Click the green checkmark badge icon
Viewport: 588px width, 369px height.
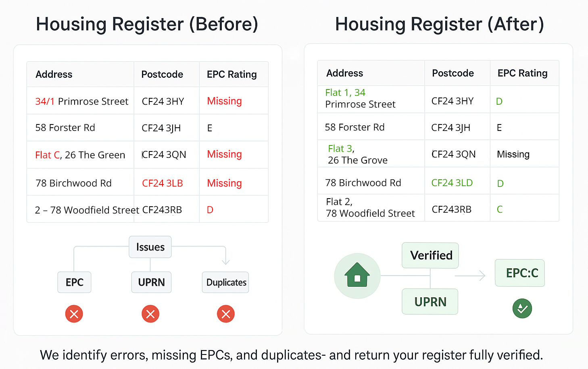click(522, 309)
